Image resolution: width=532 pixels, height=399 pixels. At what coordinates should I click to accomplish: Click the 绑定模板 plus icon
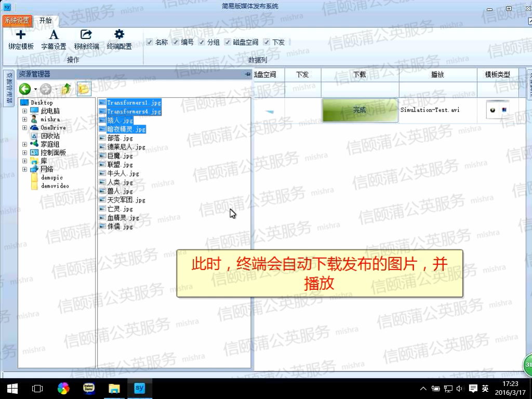21,35
